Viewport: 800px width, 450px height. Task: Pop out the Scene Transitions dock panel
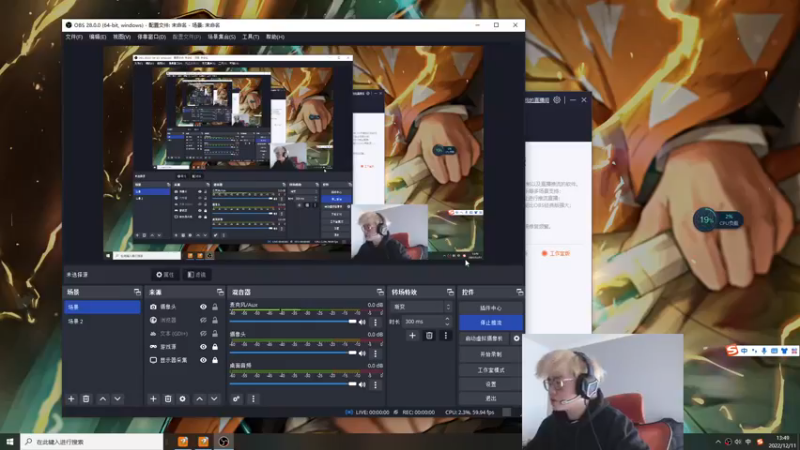coord(450,292)
